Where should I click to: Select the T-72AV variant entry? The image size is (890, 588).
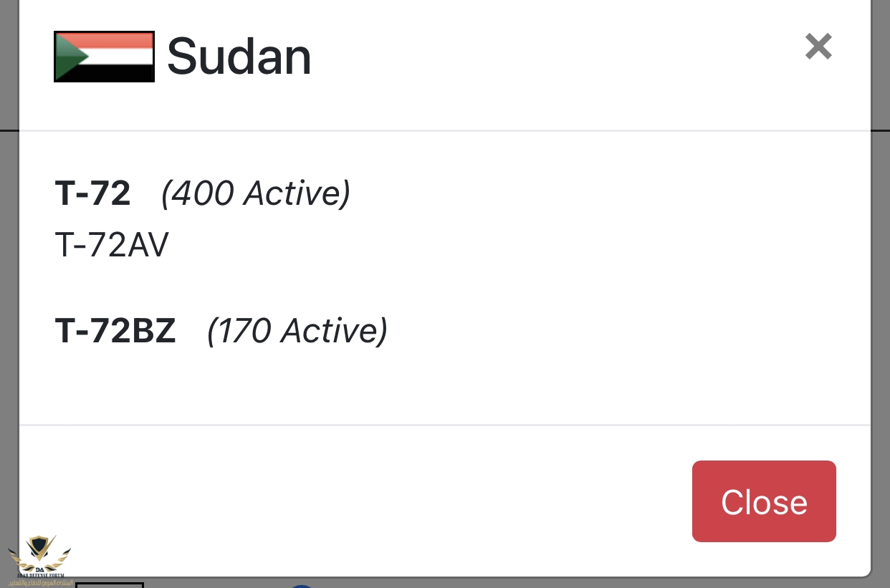(112, 246)
